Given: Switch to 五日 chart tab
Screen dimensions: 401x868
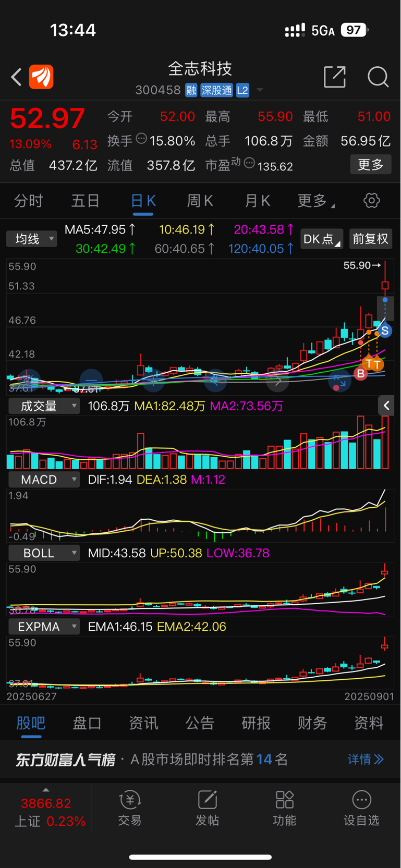Looking at the screenshot, I should 86,201.
